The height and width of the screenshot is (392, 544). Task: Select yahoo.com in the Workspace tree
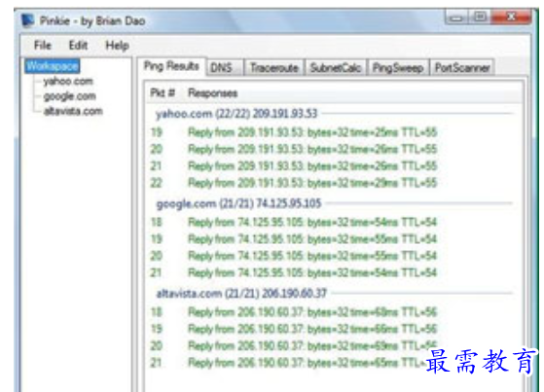coord(68,81)
